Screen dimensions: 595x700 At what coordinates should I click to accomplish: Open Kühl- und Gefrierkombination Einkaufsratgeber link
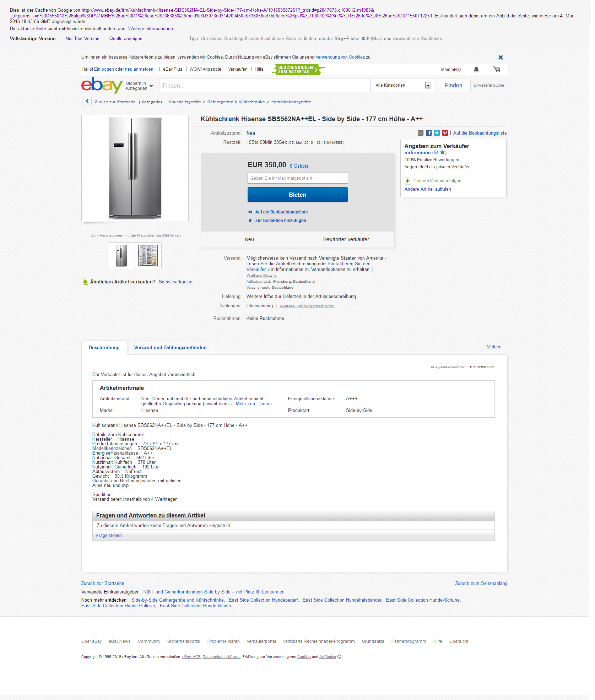214,592
